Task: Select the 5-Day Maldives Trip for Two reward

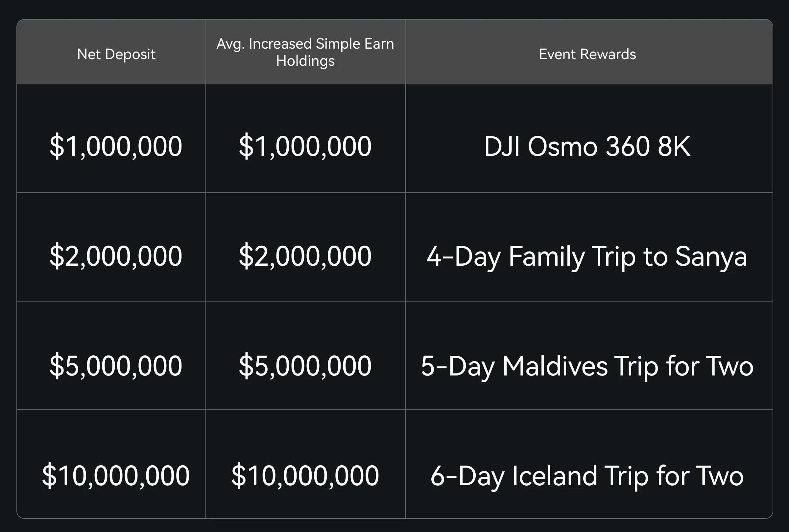Action: coord(587,366)
